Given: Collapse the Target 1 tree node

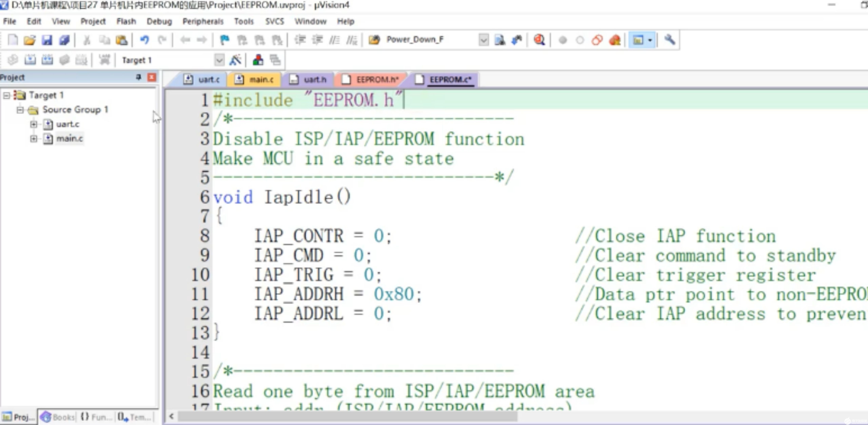Looking at the screenshot, I should (x=6, y=95).
